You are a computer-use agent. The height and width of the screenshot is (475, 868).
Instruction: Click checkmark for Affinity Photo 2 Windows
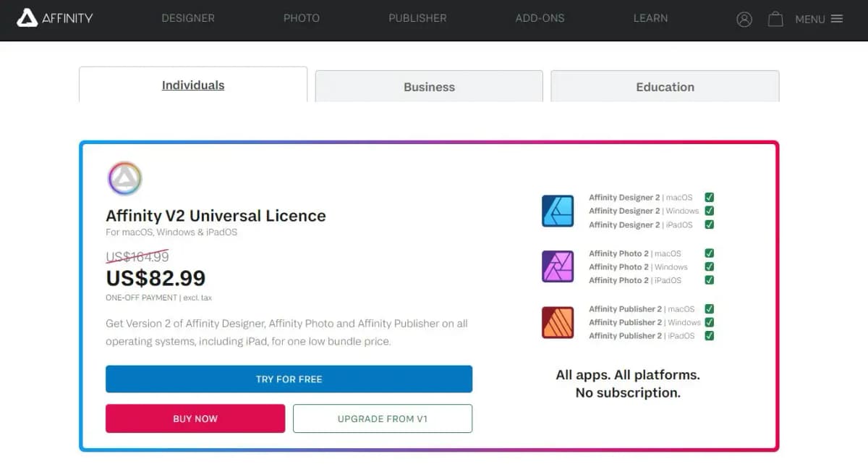(x=710, y=266)
